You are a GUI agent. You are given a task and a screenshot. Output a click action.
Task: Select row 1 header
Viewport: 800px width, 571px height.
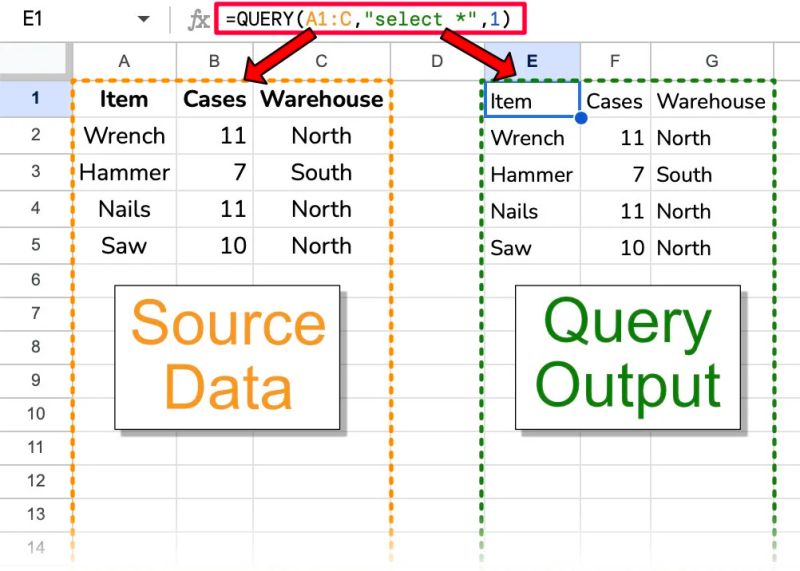[x=35, y=98]
